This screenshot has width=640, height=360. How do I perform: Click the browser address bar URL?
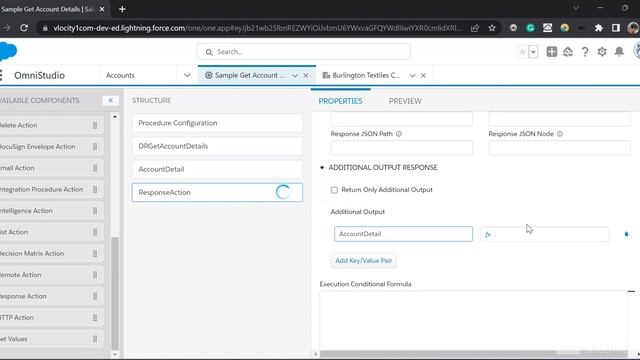point(257,28)
